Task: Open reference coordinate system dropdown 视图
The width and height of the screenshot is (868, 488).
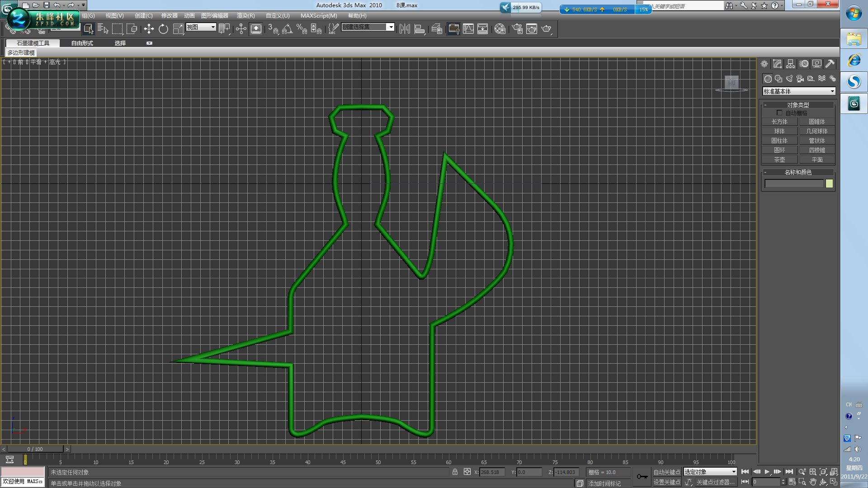Action: coord(201,27)
